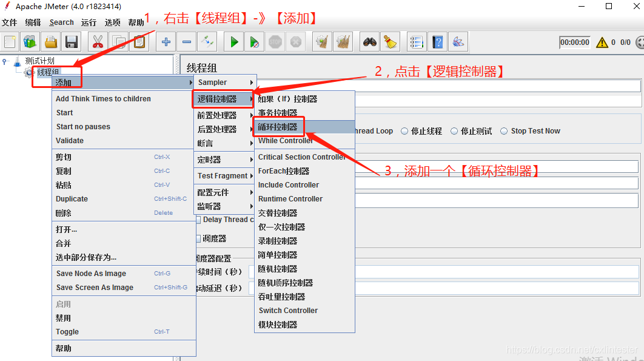This screenshot has height=361, width=644.
Task: Choose 禁用 in the context menu
Action: click(x=123, y=319)
